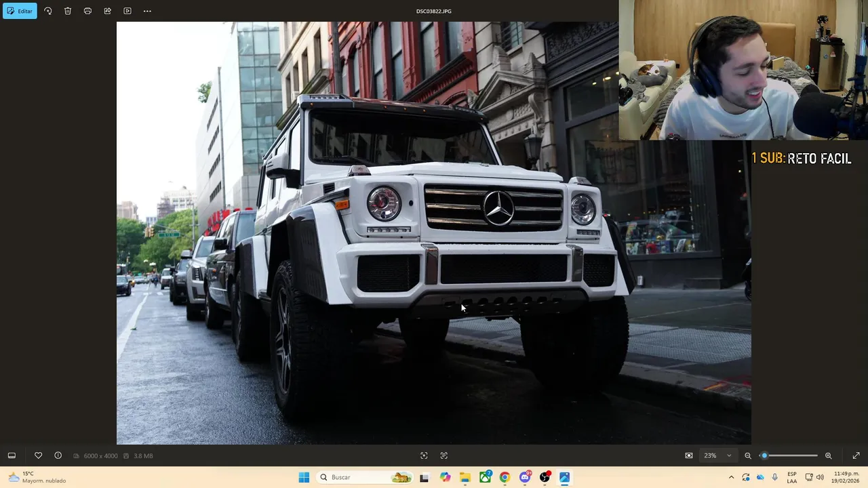Activate the visual search scan icon
868x488 pixels.
click(424, 455)
